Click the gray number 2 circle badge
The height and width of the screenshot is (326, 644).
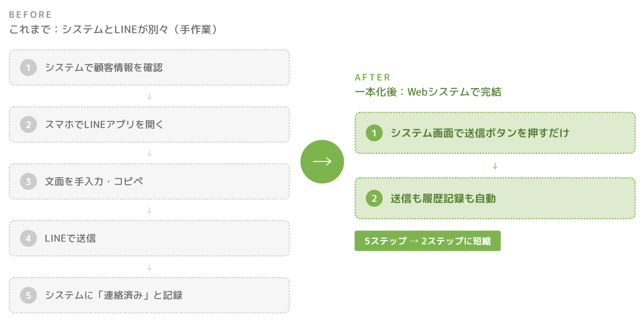(28, 124)
